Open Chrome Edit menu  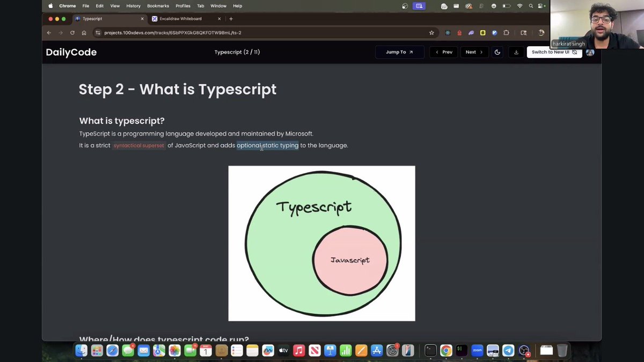(x=100, y=6)
